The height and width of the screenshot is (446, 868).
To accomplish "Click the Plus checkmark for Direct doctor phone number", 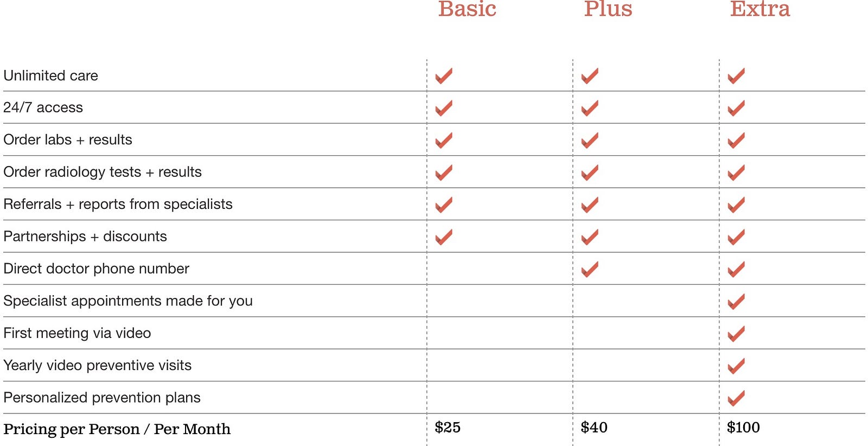I will (590, 269).
